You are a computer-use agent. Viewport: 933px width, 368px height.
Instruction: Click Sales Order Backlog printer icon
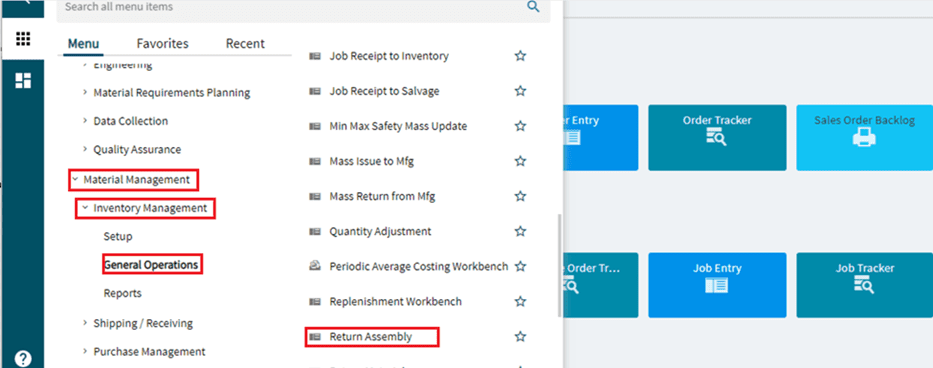[864, 138]
